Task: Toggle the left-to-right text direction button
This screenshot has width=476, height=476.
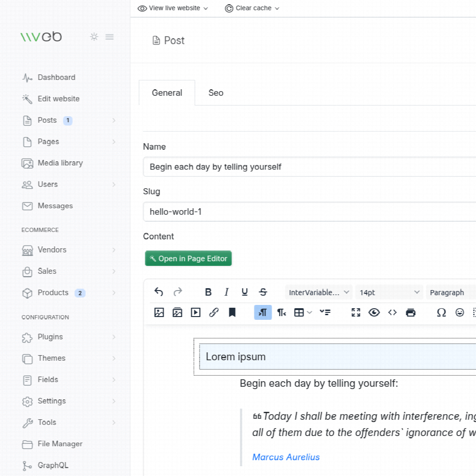Action: click(x=263, y=312)
